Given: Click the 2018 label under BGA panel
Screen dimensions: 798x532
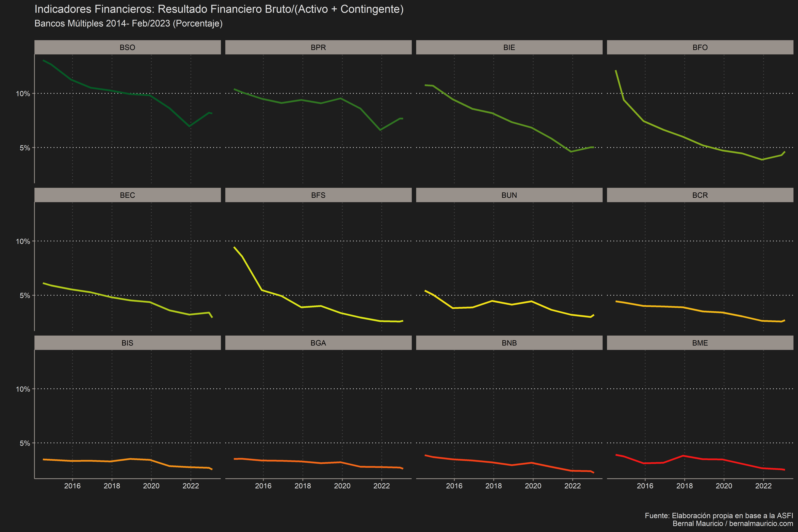Looking at the screenshot, I should point(303,486).
